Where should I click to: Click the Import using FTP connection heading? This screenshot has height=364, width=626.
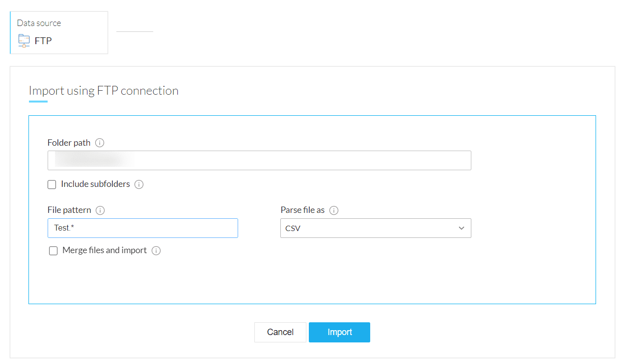tap(104, 91)
